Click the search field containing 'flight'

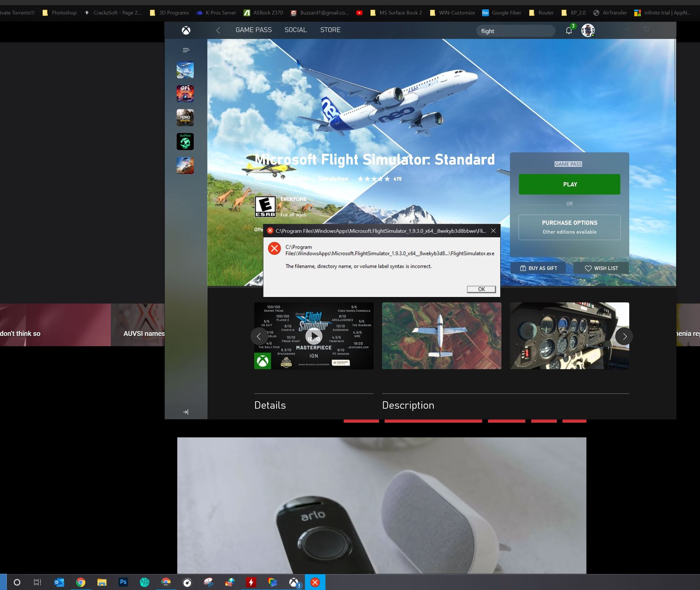pyautogui.click(x=516, y=31)
